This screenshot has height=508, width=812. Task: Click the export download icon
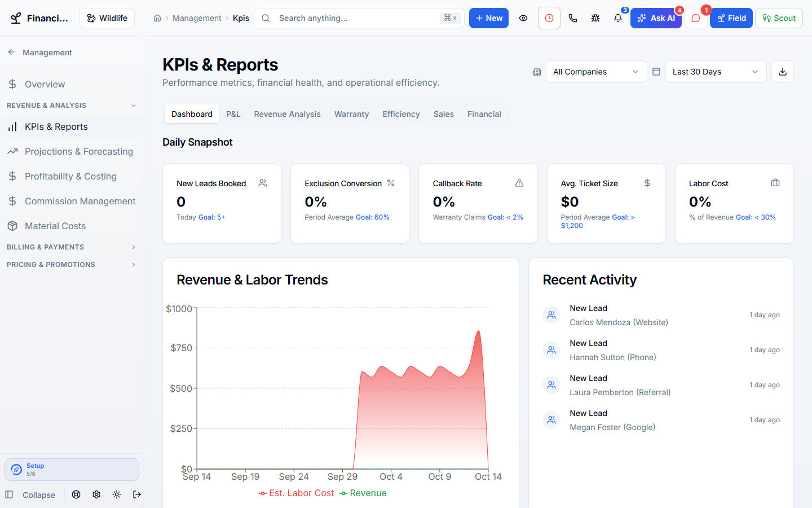coord(783,72)
